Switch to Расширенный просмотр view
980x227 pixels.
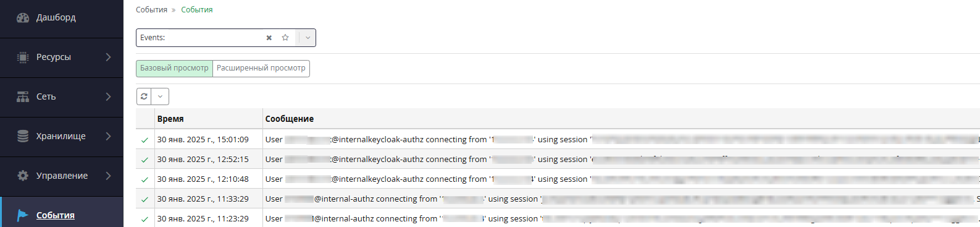click(261, 68)
